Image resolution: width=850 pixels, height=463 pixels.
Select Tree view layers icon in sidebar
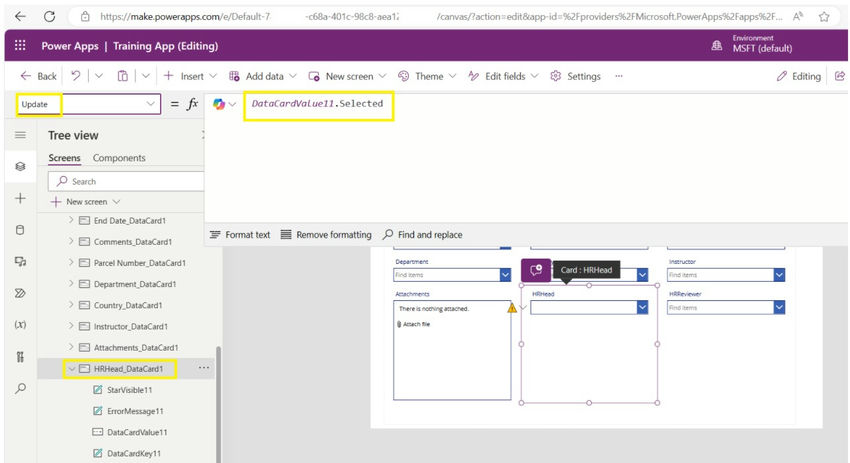pyautogui.click(x=20, y=166)
